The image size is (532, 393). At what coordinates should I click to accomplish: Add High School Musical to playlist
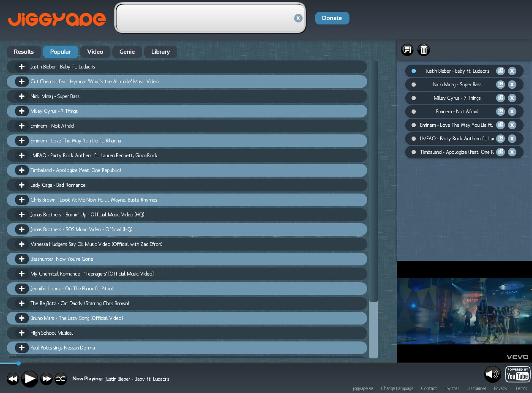click(22, 333)
